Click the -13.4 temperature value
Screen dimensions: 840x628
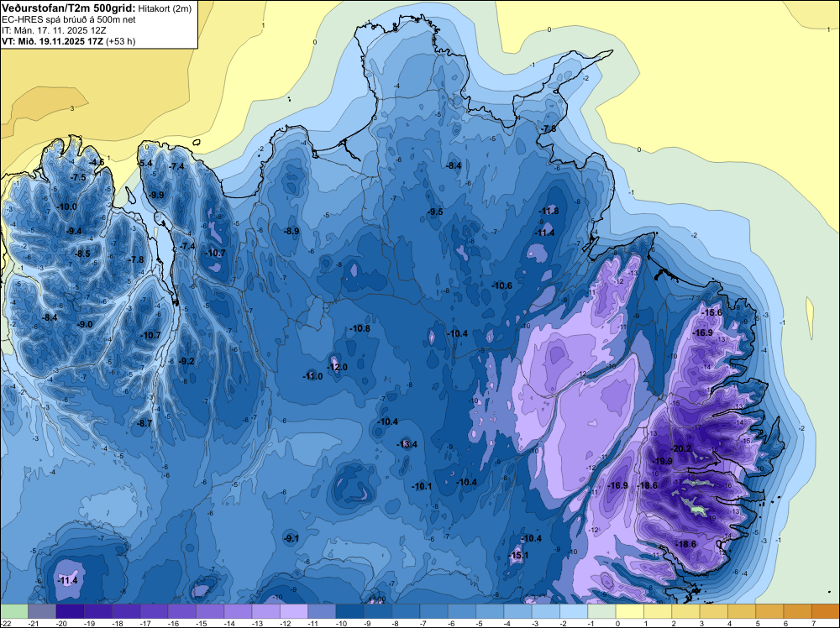[x=407, y=444]
